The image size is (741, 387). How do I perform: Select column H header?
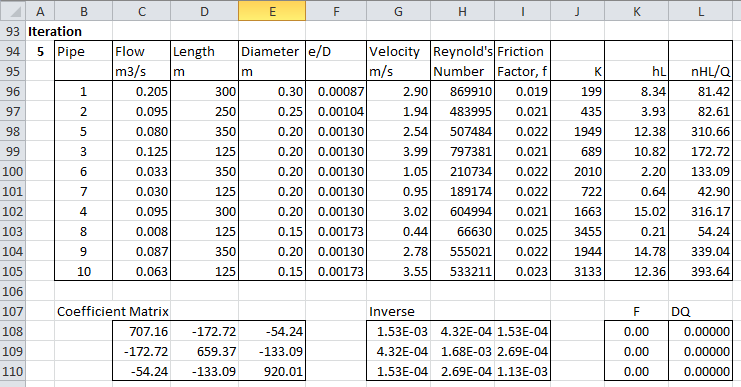[462, 10]
